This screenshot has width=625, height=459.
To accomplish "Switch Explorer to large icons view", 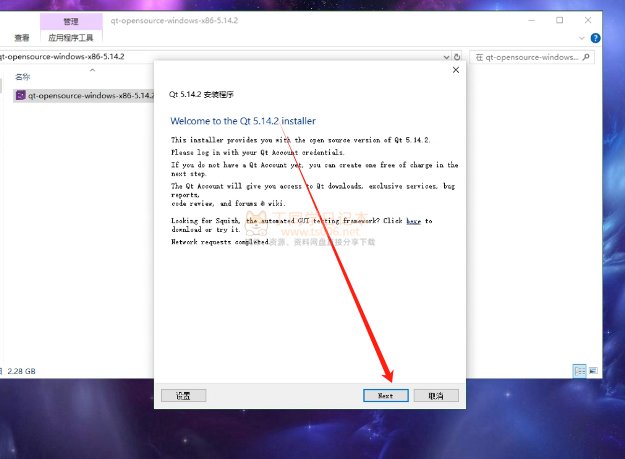I will [594, 371].
